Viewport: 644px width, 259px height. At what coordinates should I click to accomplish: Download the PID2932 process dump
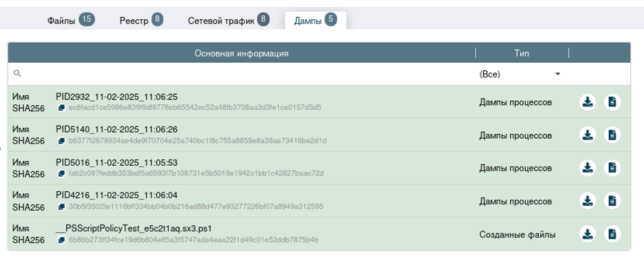click(x=588, y=102)
